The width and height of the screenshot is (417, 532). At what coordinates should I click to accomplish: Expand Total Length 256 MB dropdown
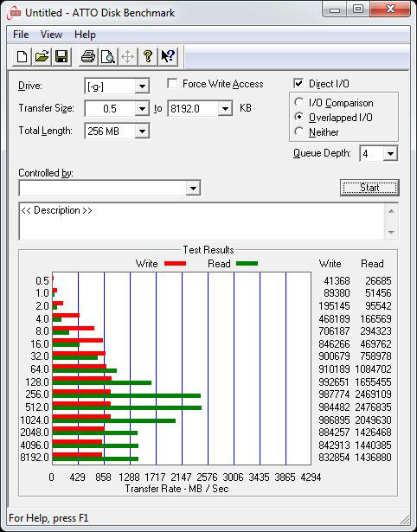coord(142,131)
